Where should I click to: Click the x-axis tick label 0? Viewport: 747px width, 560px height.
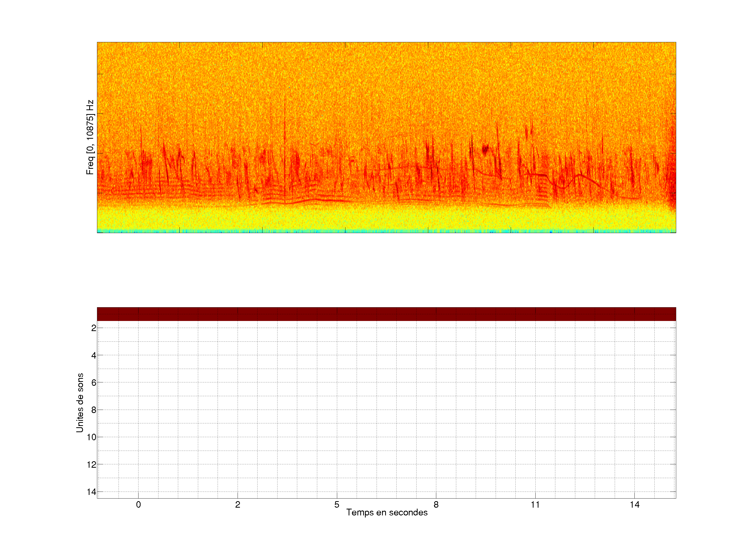[139, 505]
